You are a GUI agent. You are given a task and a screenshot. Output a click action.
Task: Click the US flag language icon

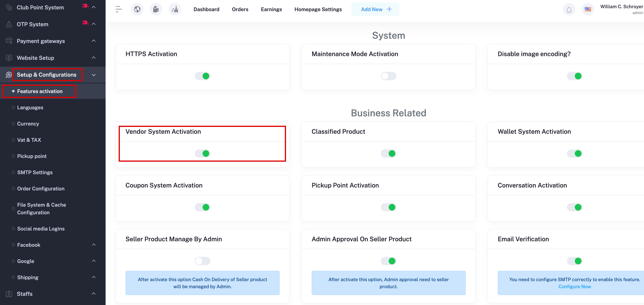point(588,10)
